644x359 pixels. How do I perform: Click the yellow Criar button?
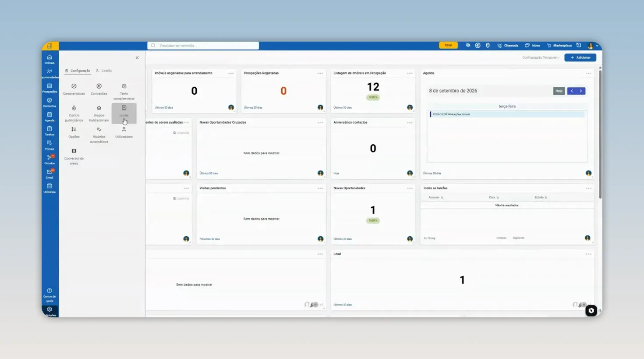tap(448, 45)
